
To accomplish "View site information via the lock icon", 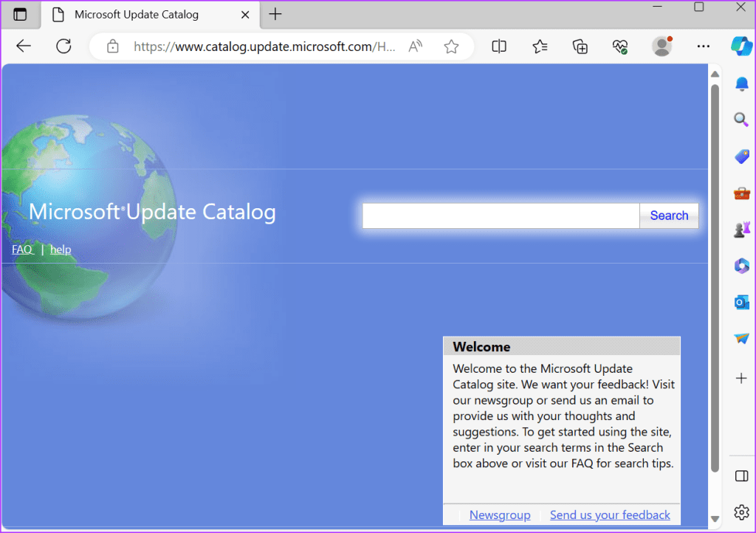I will coord(112,46).
